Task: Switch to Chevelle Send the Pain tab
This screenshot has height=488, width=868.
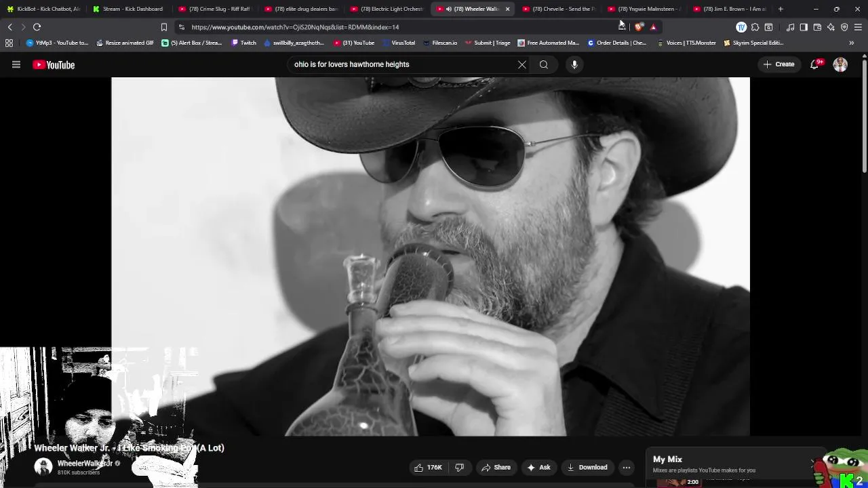Action: pyautogui.click(x=558, y=9)
